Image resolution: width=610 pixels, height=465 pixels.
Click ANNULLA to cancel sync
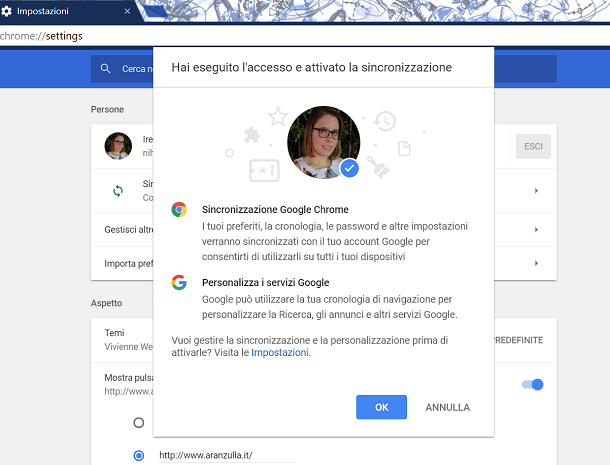[x=447, y=407]
